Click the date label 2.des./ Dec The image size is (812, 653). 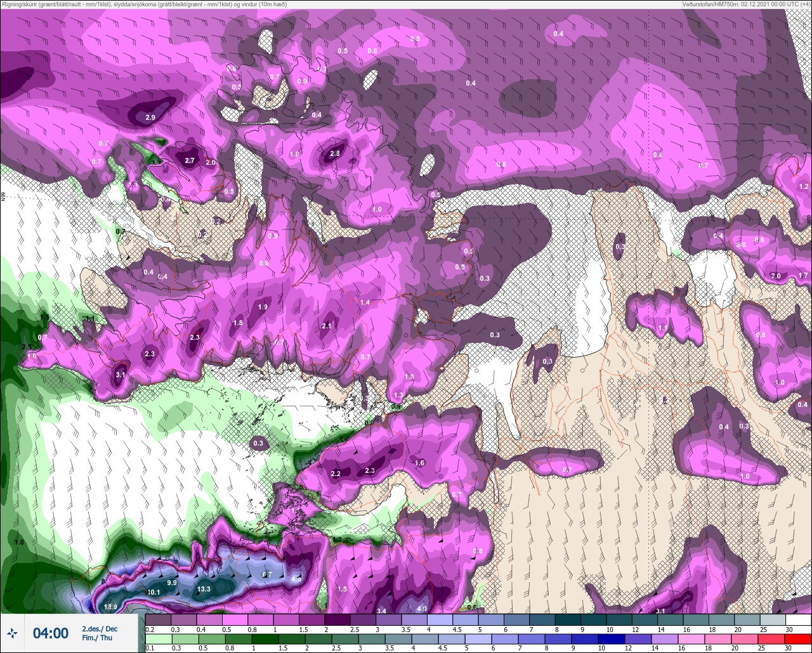click(100, 628)
